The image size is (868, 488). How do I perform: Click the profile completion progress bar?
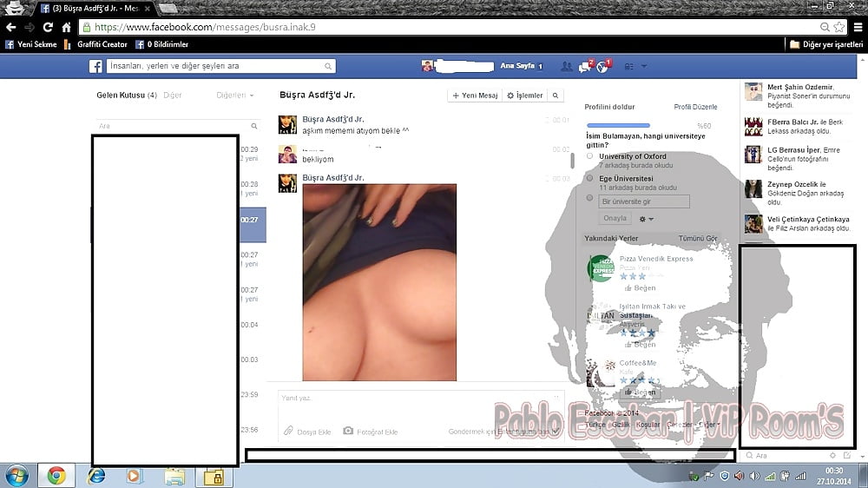point(618,126)
